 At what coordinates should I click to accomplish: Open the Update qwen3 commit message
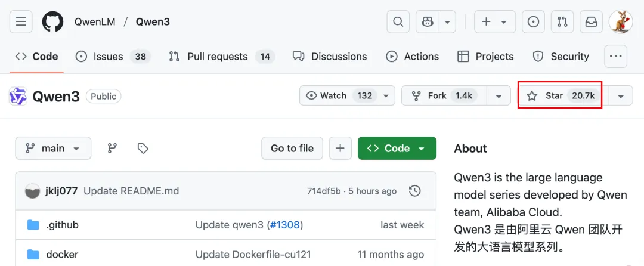pyautogui.click(x=230, y=225)
